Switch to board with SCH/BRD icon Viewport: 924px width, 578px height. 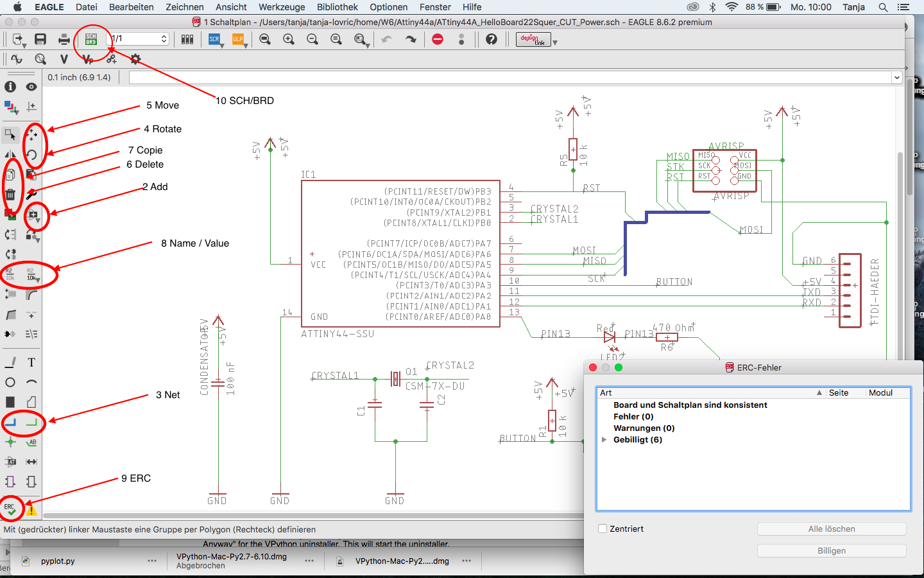(91, 39)
